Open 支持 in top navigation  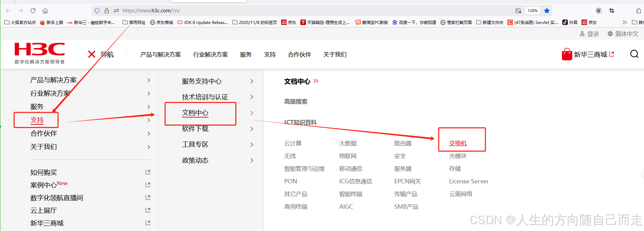pos(270,54)
